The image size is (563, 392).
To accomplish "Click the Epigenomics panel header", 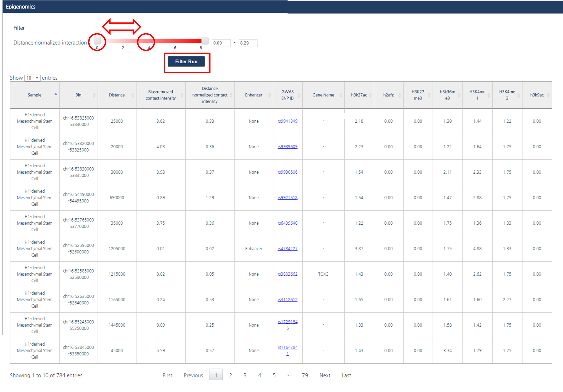I will [x=282, y=7].
